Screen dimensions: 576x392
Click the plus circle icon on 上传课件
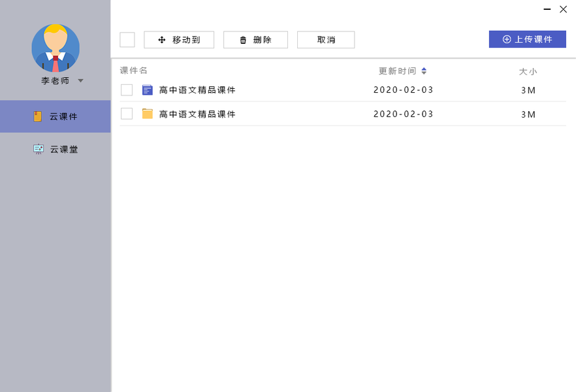click(x=507, y=39)
